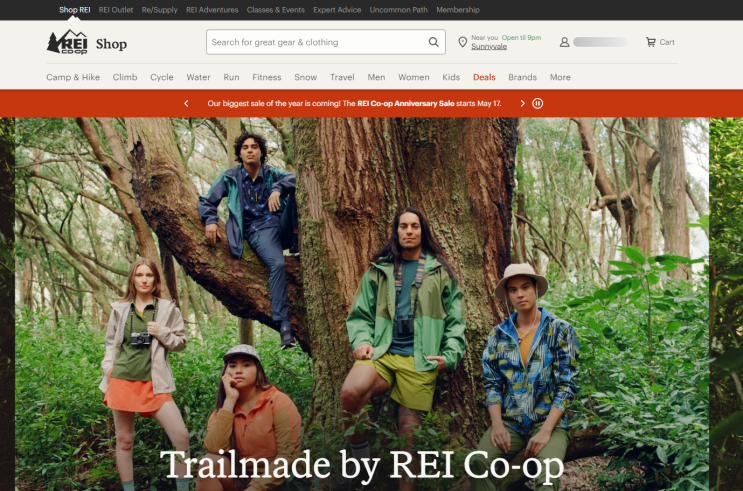The image size is (743, 491).
Task: Click the Sunnyvale store link
Action: point(489,46)
